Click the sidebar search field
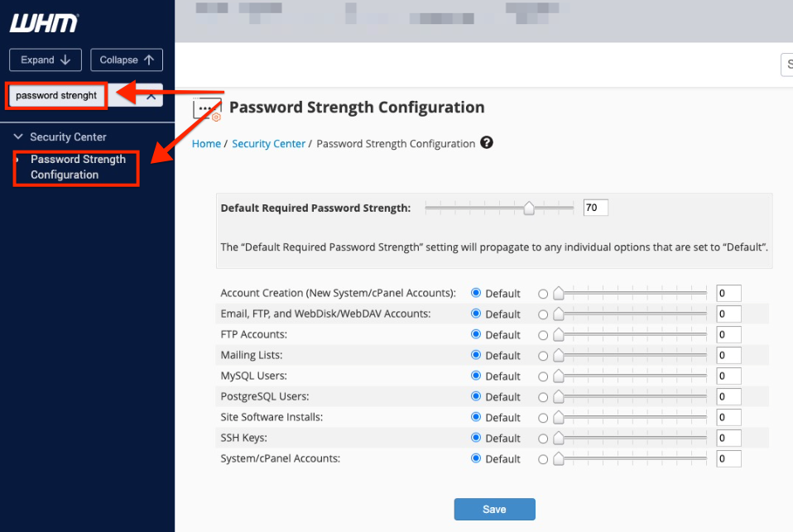The height and width of the screenshot is (532, 793). pos(56,96)
